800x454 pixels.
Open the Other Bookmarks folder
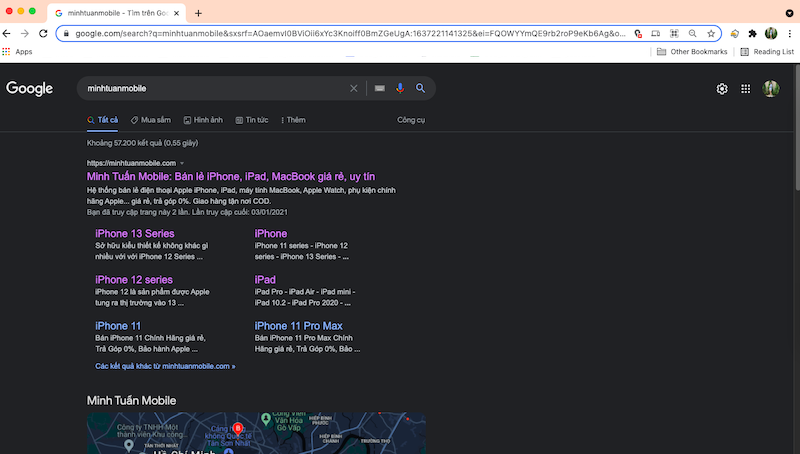[x=692, y=52]
